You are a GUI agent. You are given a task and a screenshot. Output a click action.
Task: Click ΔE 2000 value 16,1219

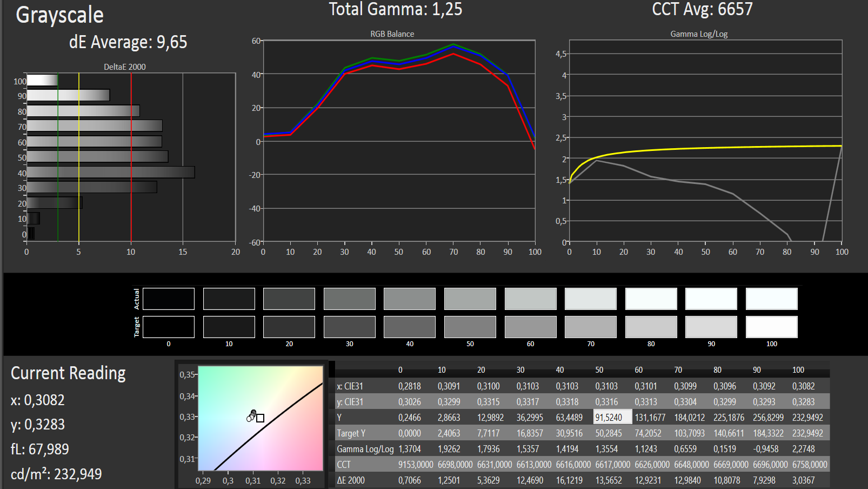coord(569,480)
